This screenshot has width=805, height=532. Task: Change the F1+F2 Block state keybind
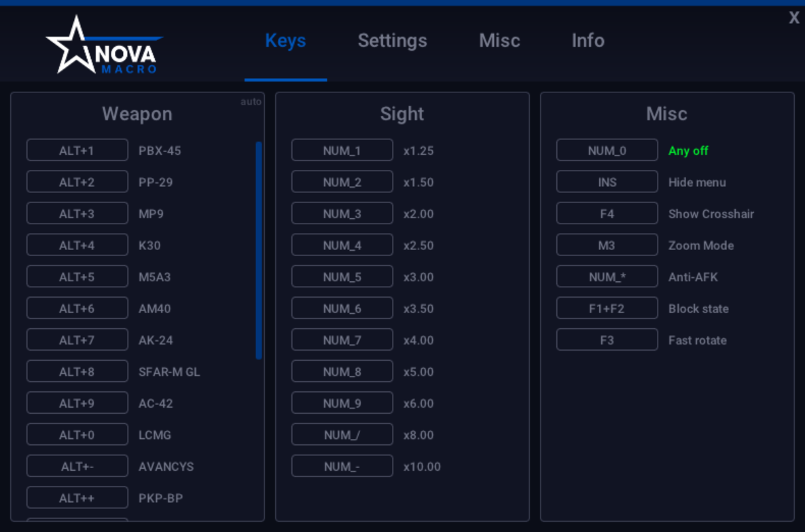coord(607,308)
